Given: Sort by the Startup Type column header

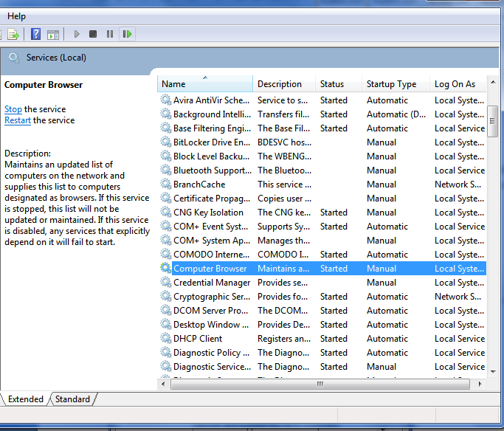Looking at the screenshot, I should click(x=391, y=84).
